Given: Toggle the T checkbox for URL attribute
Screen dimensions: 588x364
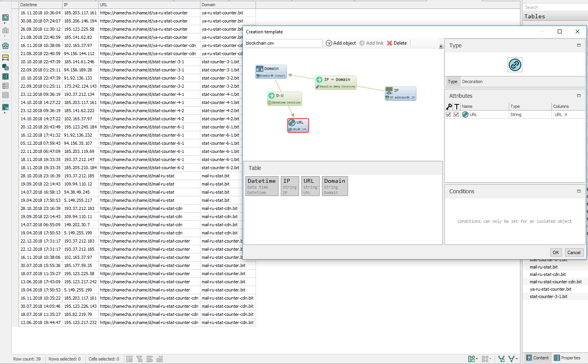Looking at the screenshot, I should [x=456, y=114].
